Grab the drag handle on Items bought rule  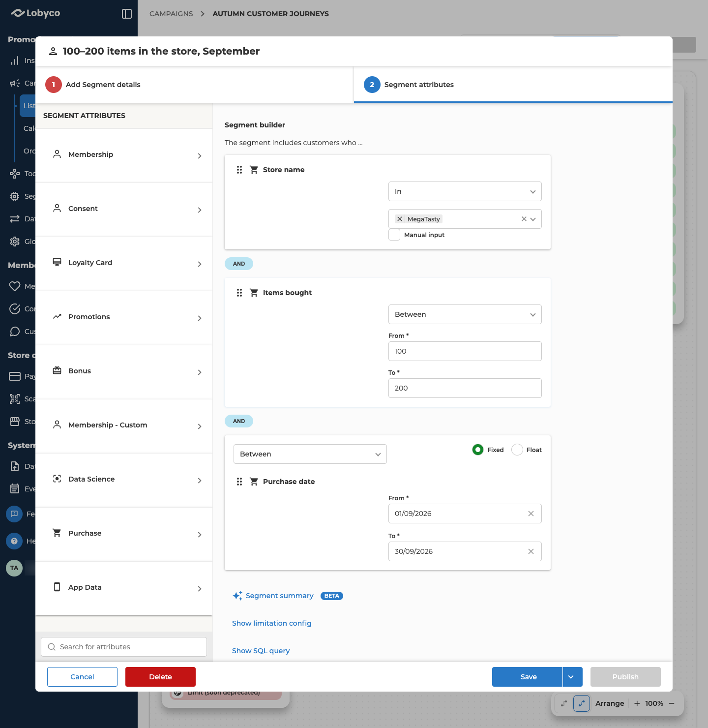pos(239,293)
